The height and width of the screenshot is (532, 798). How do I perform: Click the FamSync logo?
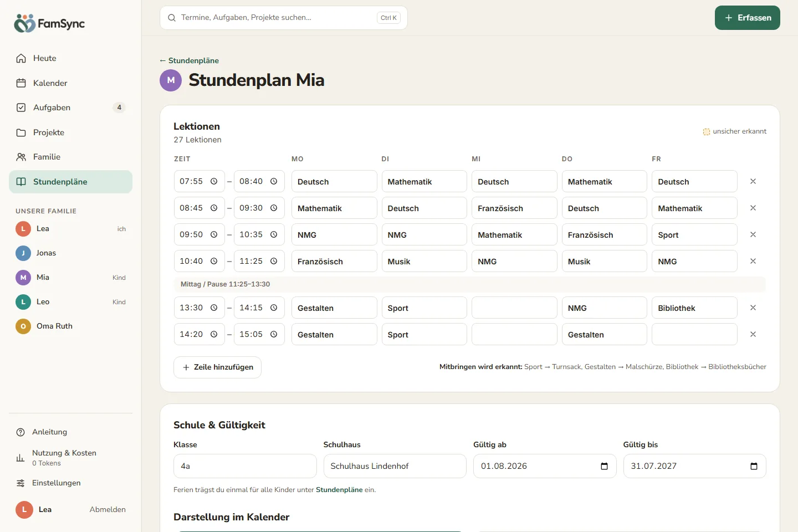point(49,23)
